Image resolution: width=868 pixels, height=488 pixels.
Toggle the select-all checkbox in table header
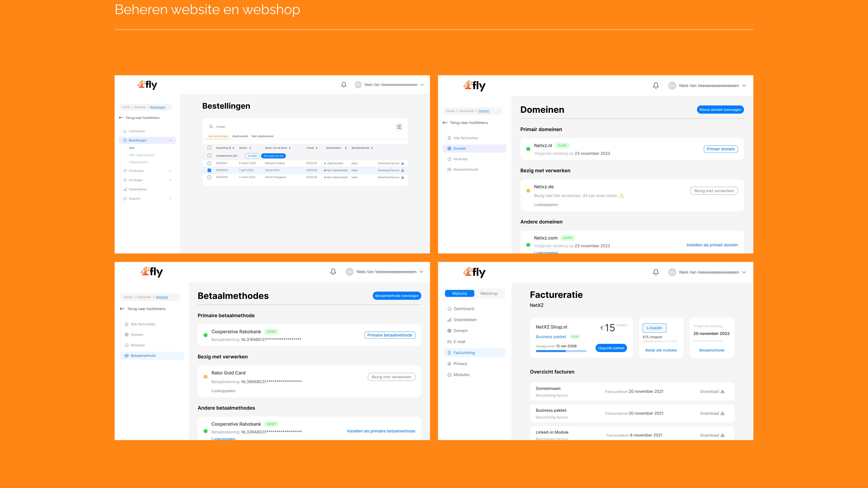click(209, 148)
